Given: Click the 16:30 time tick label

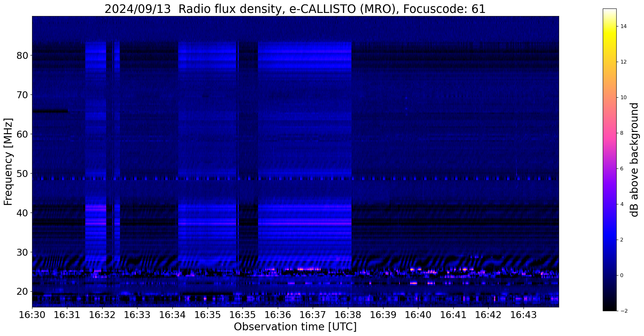Looking at the screenshot, I should point(32,315).
